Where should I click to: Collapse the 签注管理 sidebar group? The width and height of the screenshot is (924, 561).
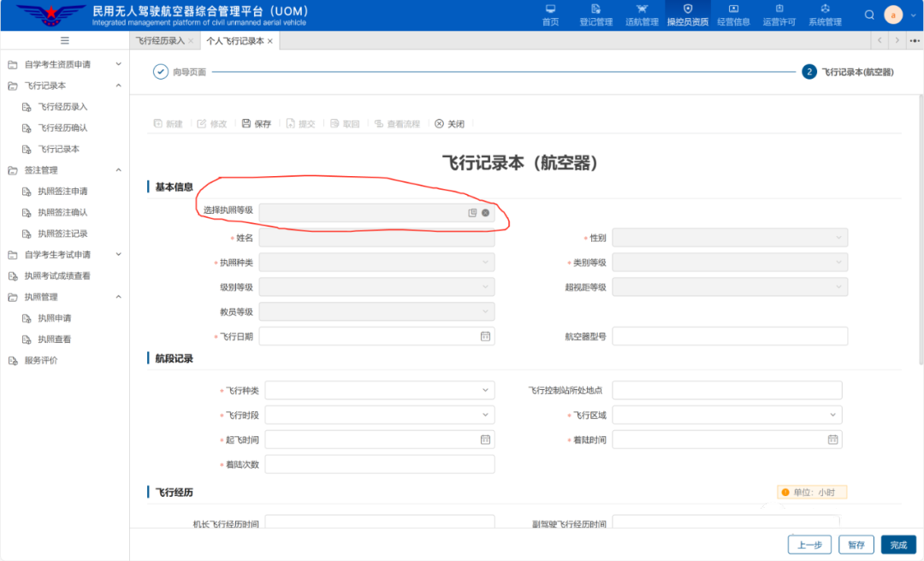coord(65,170)
